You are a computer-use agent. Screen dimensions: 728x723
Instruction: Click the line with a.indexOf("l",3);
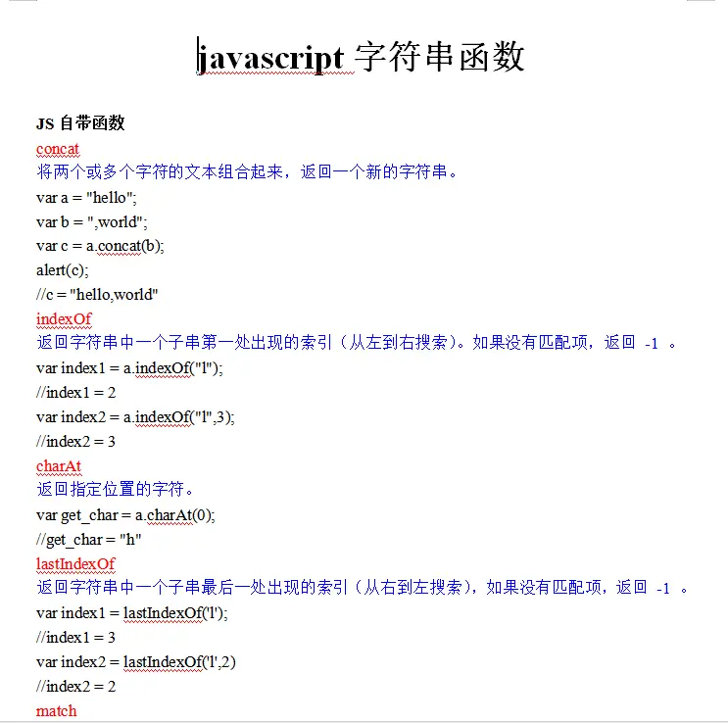pos(135,417)
